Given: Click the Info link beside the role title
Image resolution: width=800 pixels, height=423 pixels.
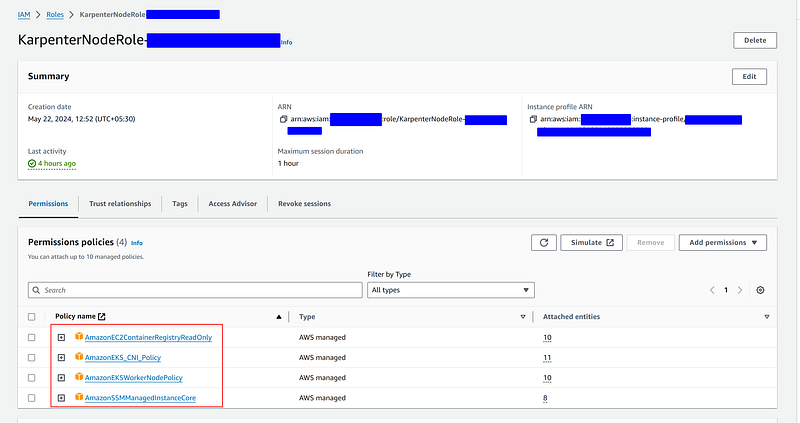Looking at the screenshot, I should click(287, 42).
